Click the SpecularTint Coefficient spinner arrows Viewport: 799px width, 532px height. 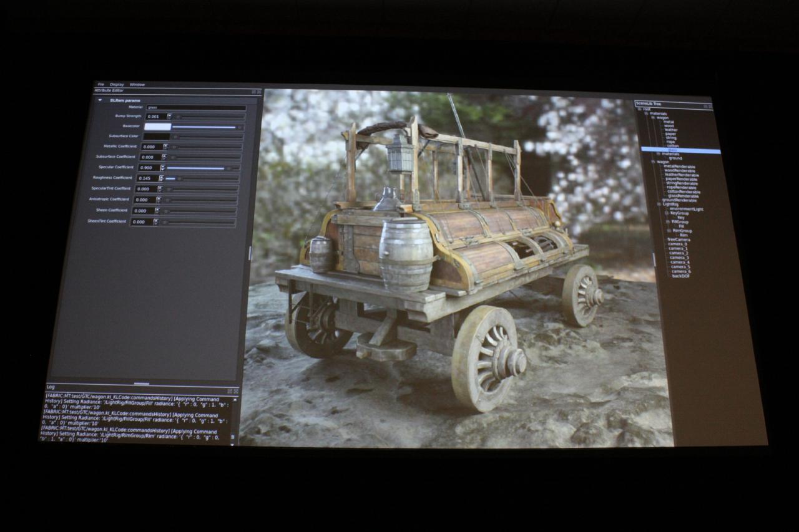pyautogui.click(x=160, y=189)
